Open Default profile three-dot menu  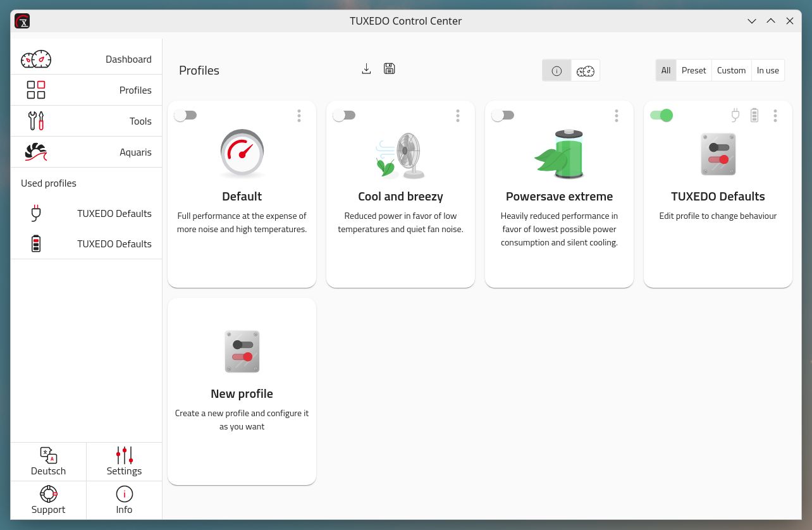click(x=299, y=116)
